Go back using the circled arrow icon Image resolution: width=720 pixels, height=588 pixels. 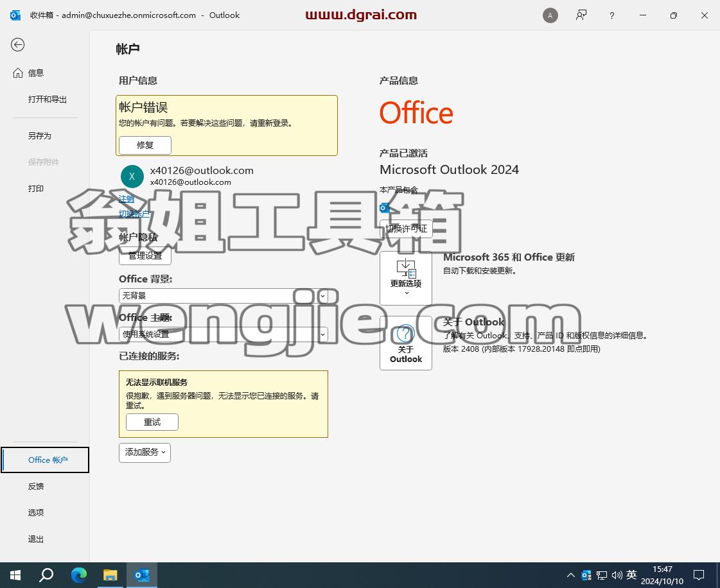pyautogui.click(x=17, y=44)
